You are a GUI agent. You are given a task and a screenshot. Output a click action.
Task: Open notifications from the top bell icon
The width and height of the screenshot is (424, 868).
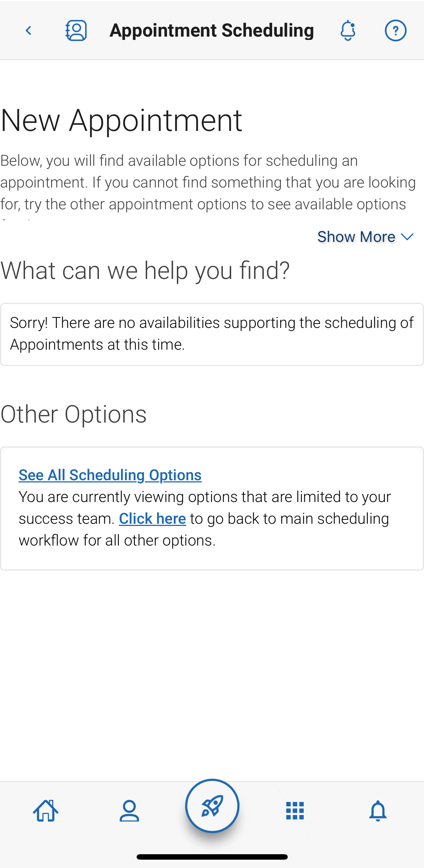tap(348, 30)
